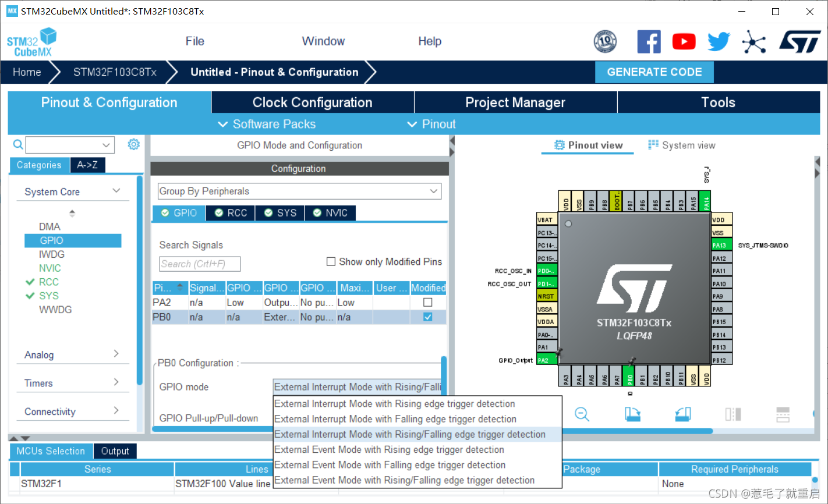Expand the Connectivity category
828x504 pixels.
(116, 410)
